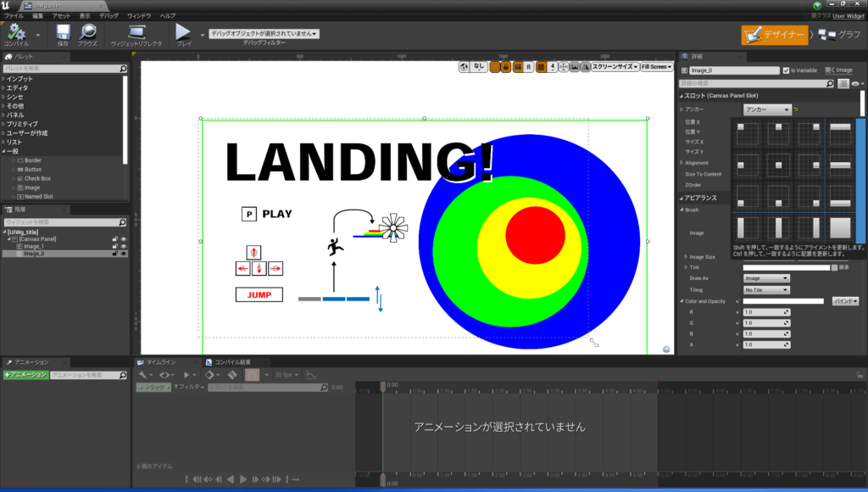Screen dimensions: 868x492
Task: Open the Fill Screen dropdown
Action: click(656, 66)
